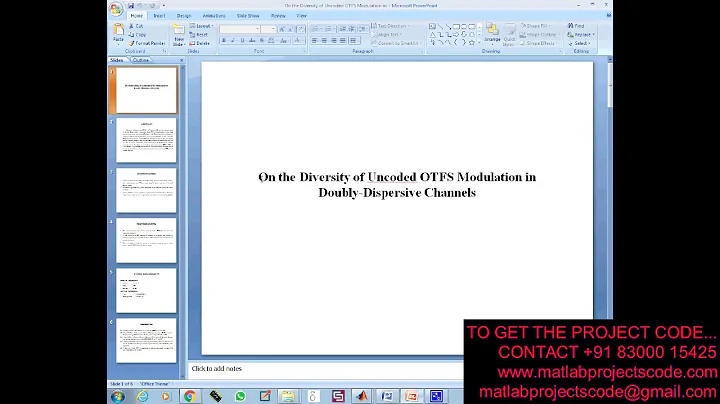Image resolution: width=720 pixels, height=404 pixels.
Task: Delete the current slide
Action: coord(200,43)
